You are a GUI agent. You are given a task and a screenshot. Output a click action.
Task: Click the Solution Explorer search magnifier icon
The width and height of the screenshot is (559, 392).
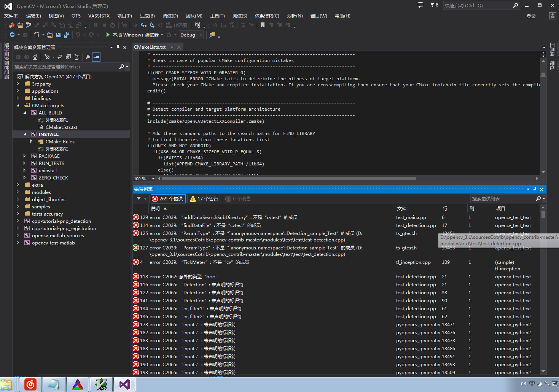point(122,67)
